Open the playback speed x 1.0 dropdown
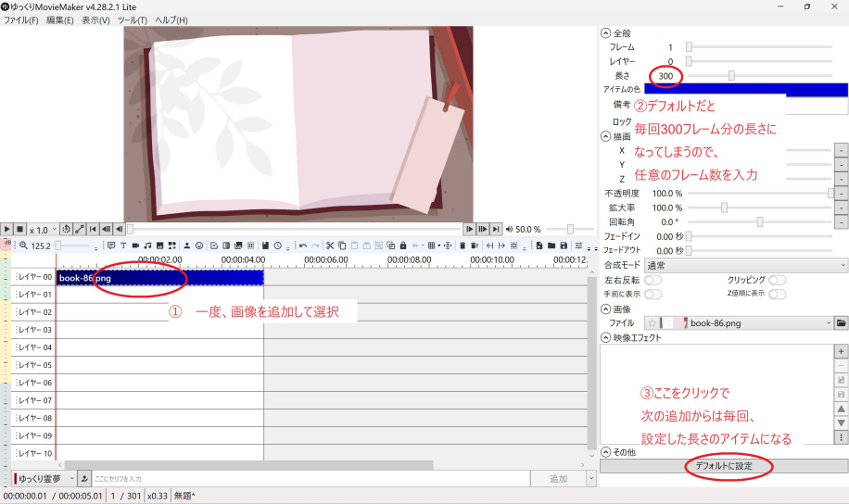The width and height of the screenshot is (849, 504). [43, 230]
